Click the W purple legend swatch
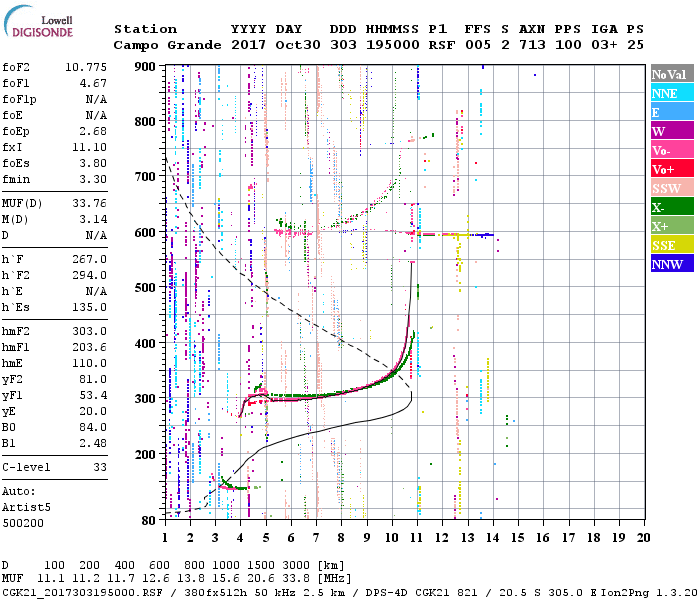The width and height of the screenshot is (700, 600). point(672,131)
